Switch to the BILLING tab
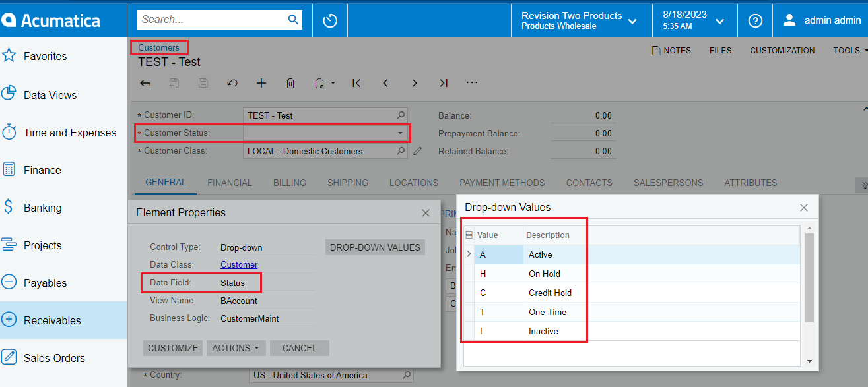The image size is (868, 387). point(290,183)
